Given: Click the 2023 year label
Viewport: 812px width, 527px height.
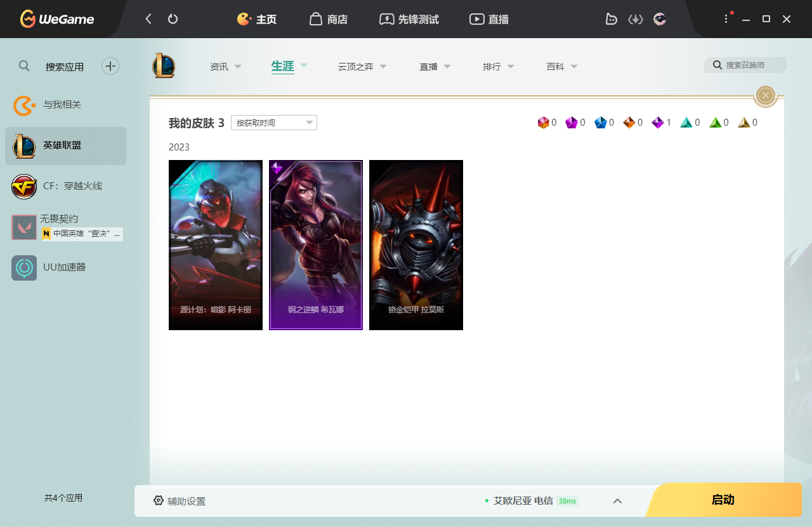Looking at the screenshot, I should 179,147.
